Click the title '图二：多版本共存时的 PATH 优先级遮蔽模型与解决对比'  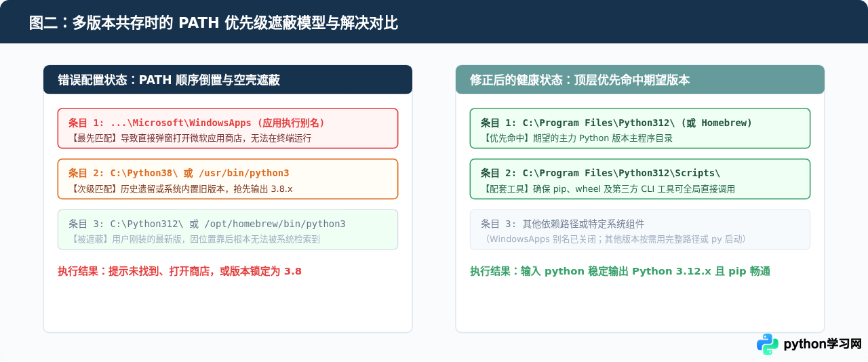point(214,22)
